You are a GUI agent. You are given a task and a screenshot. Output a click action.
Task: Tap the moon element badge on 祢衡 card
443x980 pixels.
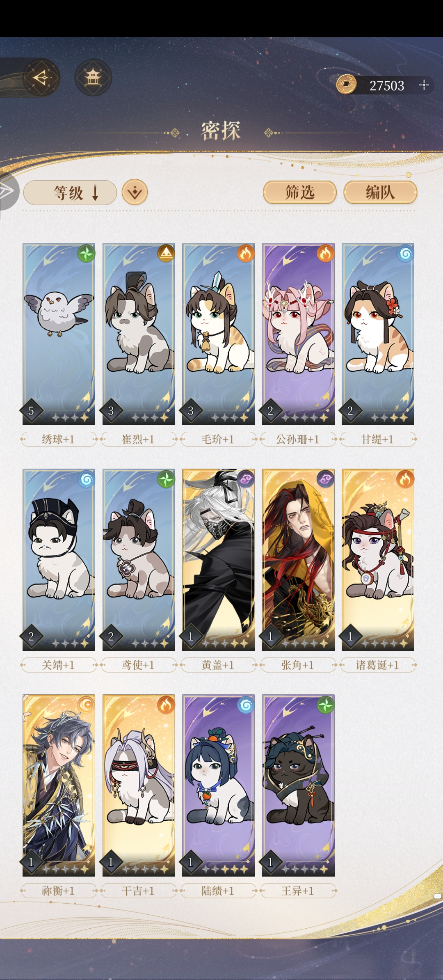coord(86,705)
